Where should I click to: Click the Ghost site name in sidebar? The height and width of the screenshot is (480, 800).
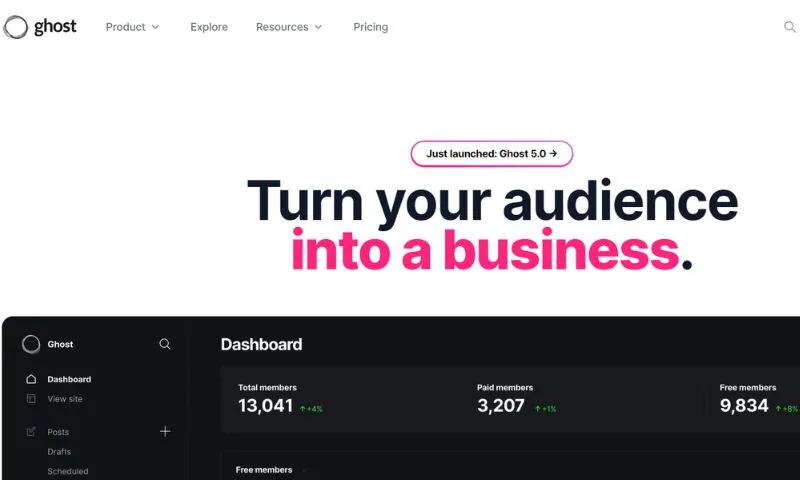tap(60, 344)
